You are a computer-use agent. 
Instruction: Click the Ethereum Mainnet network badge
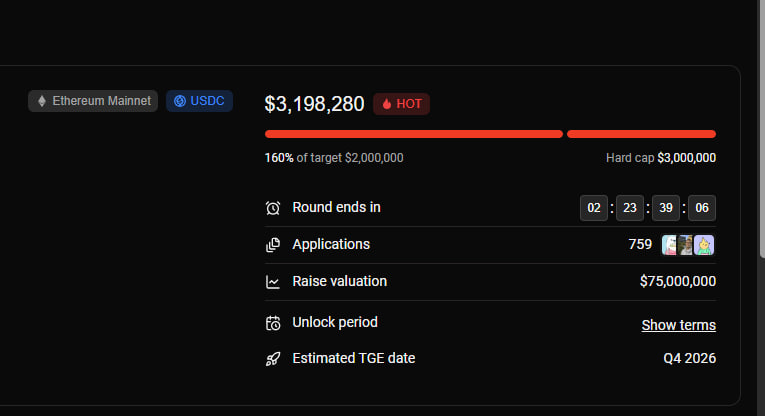coord(93,101)
